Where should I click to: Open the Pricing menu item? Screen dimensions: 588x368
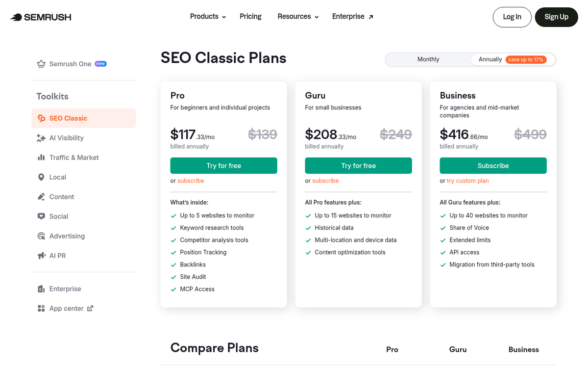[x=250, y=16]
